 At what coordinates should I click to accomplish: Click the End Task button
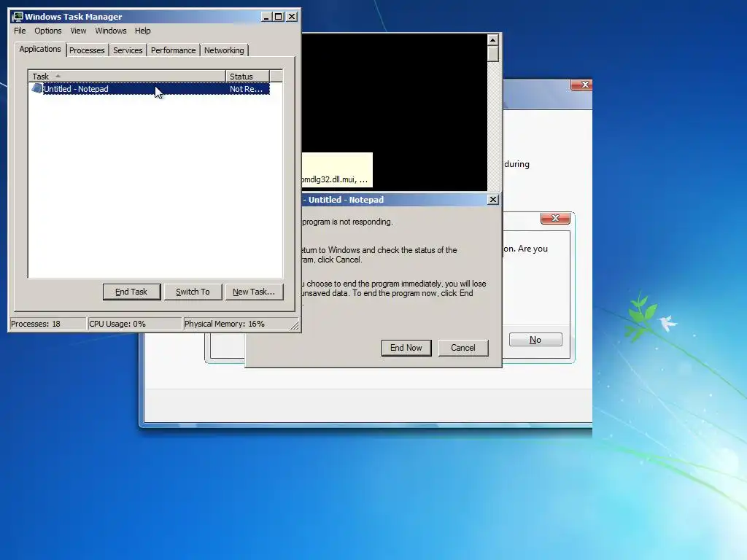point(131,292)
